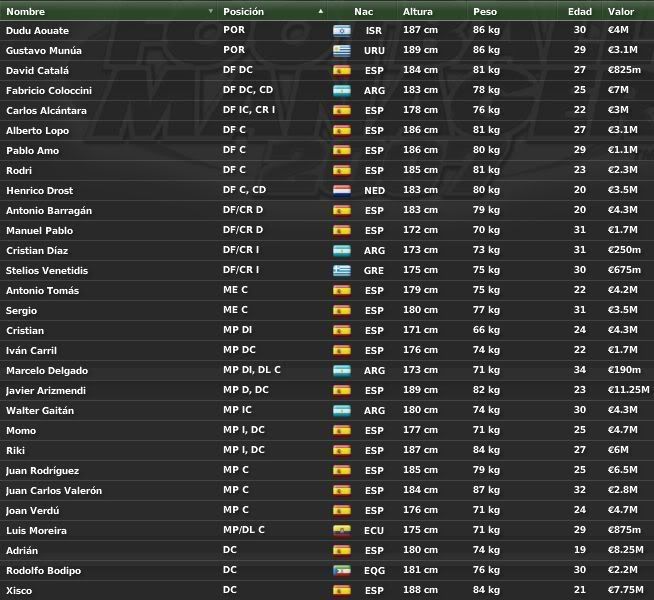This screenshot has width=654, height=600.
Task: Select player Juan Rodríguez
Action: [43, 471]
